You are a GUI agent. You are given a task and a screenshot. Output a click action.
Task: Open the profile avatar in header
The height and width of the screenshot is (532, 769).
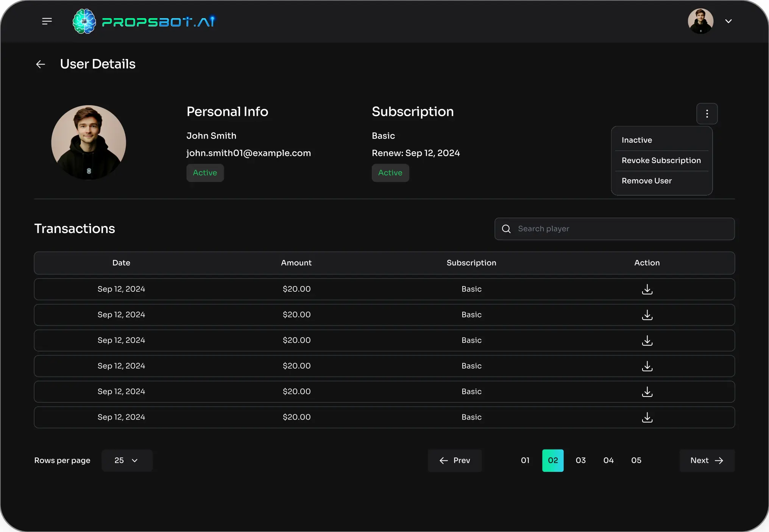tap(700, 21)
